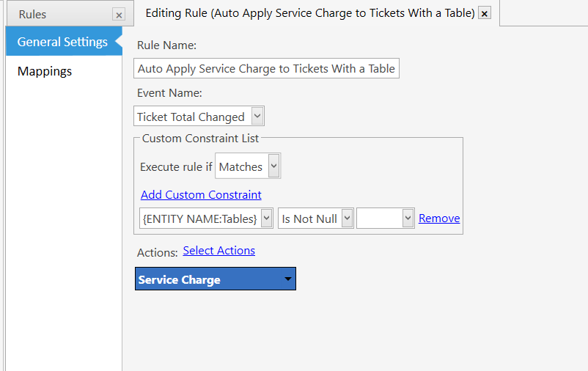Open the empty constraint value dropdown
This screenshot has height=371, width=588.
tap(385, 218)
